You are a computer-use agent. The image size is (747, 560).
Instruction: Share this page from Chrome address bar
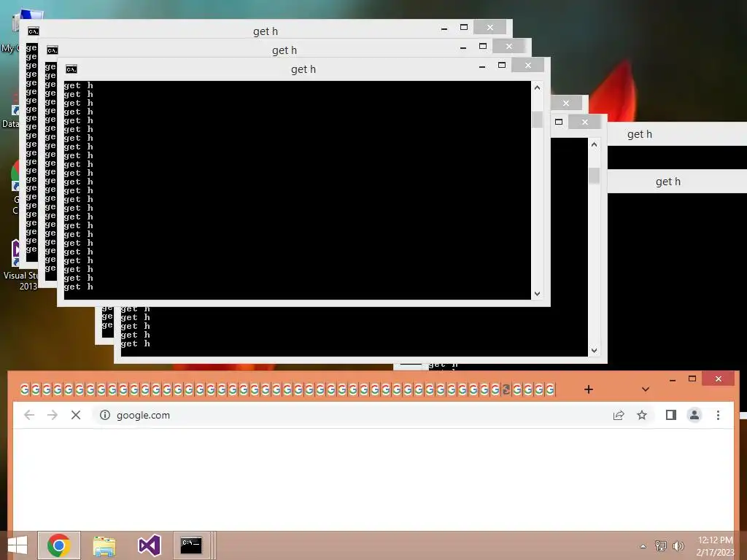coord(619,415)
